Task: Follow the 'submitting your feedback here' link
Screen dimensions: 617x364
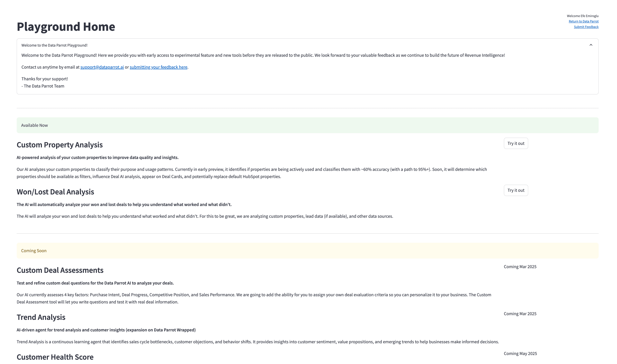Action: click(158, 67)
